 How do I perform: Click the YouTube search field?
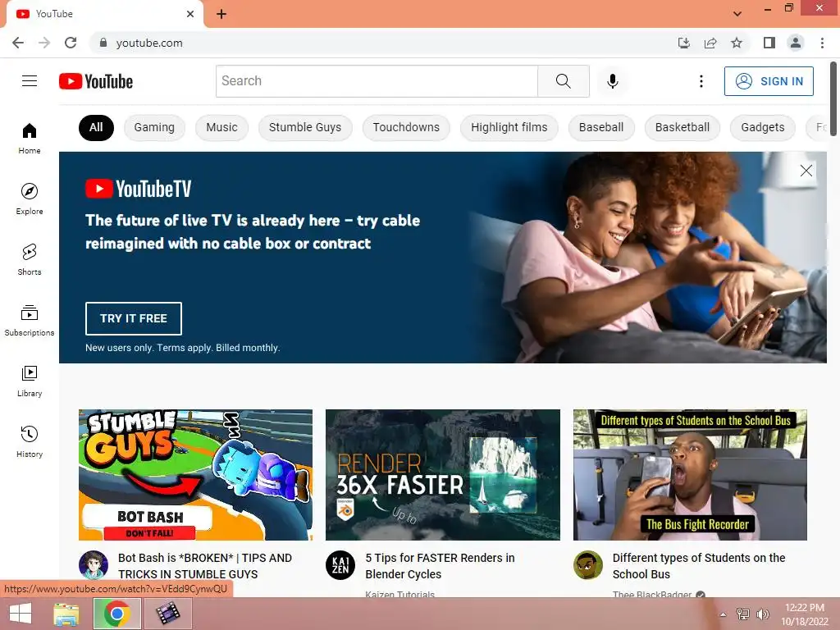click(x=377, y=81)
